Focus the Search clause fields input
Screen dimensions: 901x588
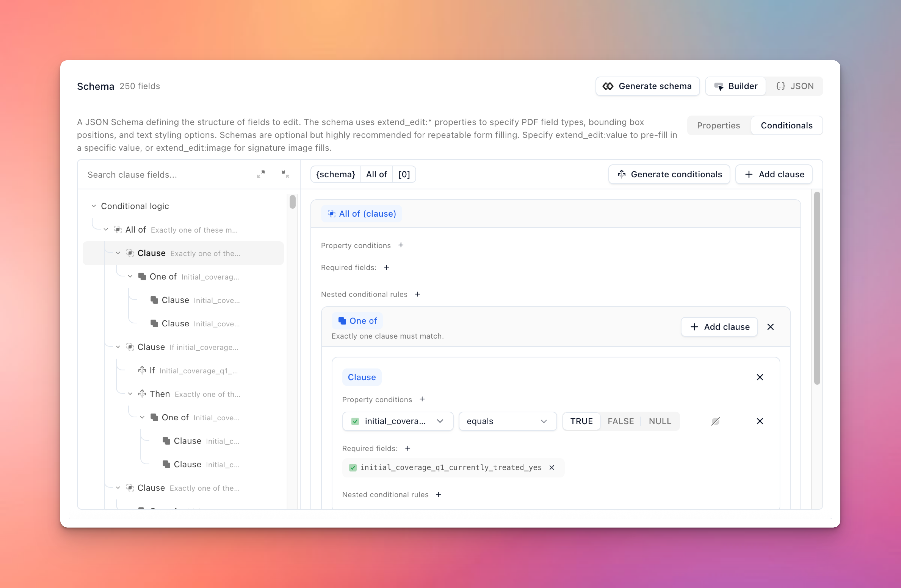pyautogui.click(x=167, y=175)
